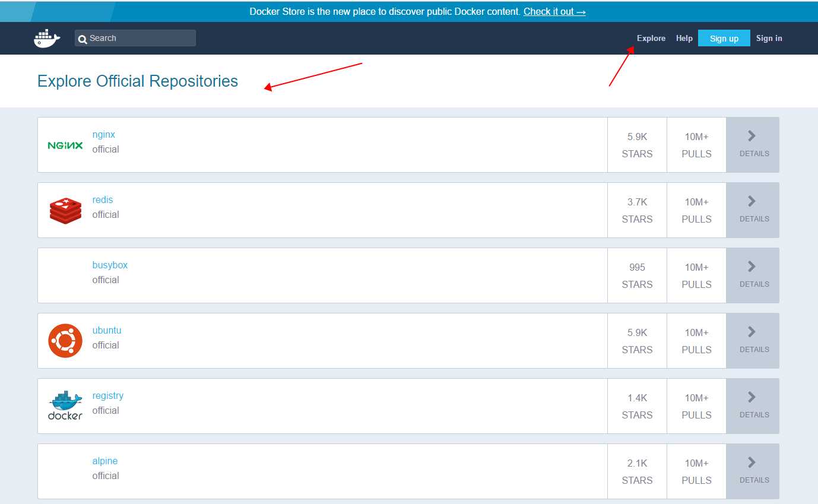The height and width of the screenshot is (504, 818).
Task: Click ubuntu 5.9K stars count
Action: point(637,333)
